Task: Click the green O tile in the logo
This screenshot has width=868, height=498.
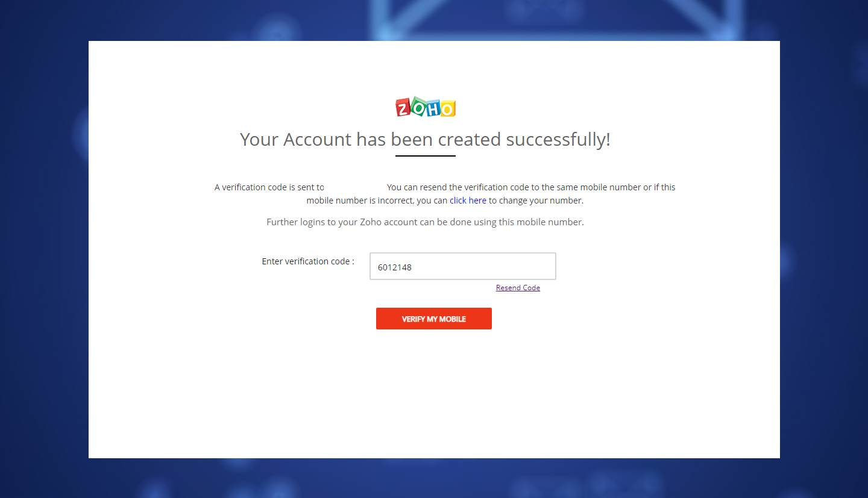Action: tap(418, 106)
